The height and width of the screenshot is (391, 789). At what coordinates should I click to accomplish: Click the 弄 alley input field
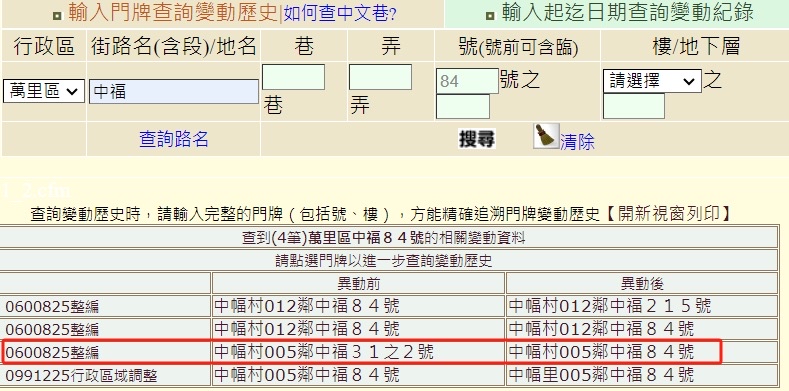pyautogui.click(x=380, y=77)
